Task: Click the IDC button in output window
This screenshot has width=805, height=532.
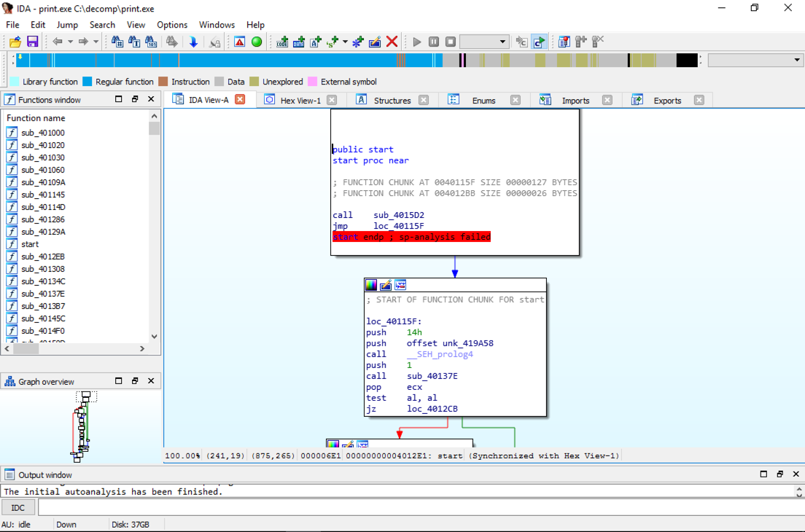Action: (x=18, y=507)
